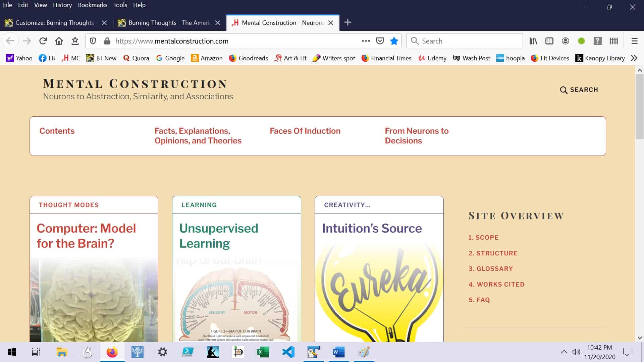Open the Library icon in toolbar
644x362 pixels.
pyautogui.click(x=533, y=41)
